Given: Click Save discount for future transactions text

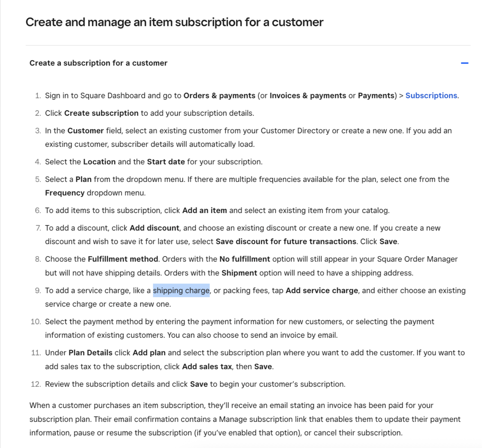Looking at the screenshot, I should (x=285, y=241).
